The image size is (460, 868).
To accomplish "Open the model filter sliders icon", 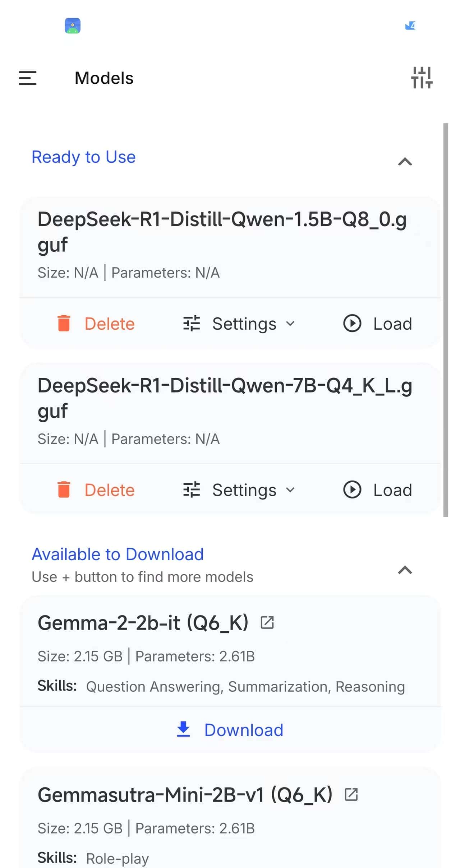I will (422, 78).
